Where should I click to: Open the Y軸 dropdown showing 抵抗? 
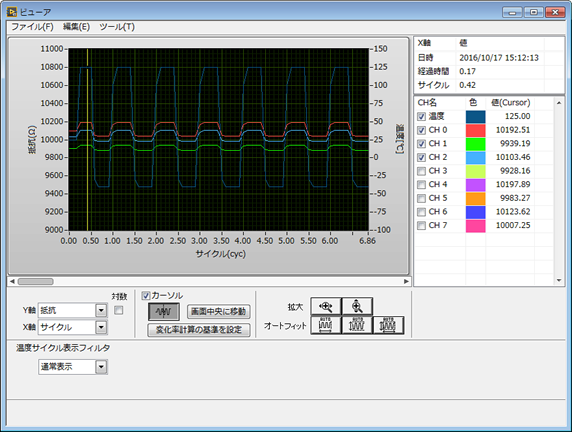pos(73,310)
